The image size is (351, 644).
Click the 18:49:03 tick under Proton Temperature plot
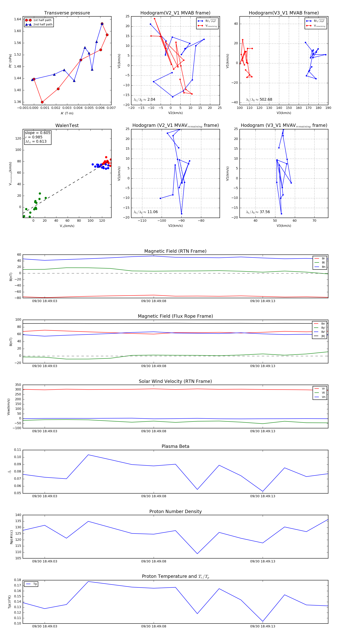[45, 626]
